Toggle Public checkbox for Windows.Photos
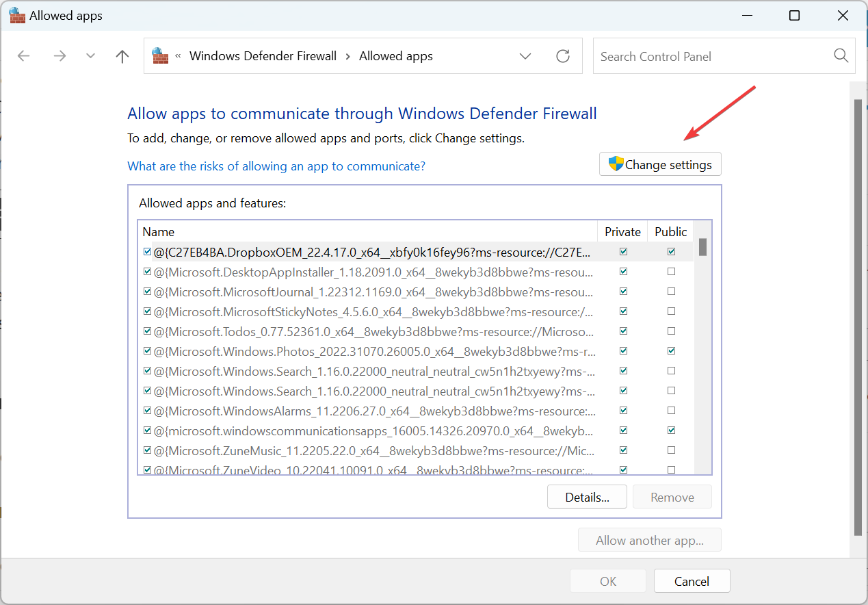 [x=671, y=351]
